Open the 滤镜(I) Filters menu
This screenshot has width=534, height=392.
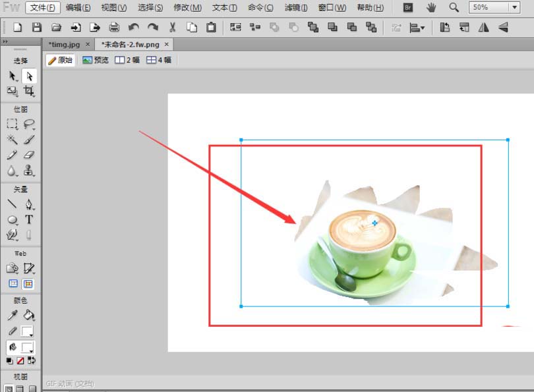tap(295, 8)
